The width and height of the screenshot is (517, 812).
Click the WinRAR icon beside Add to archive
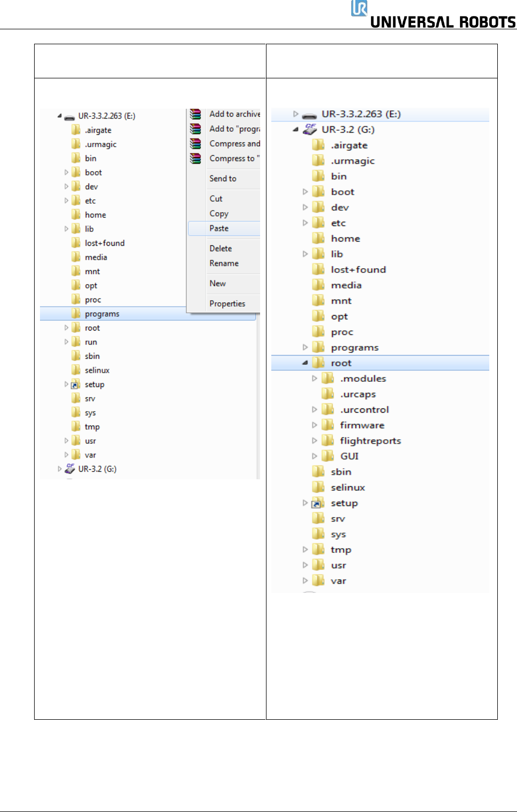[196, 114]
